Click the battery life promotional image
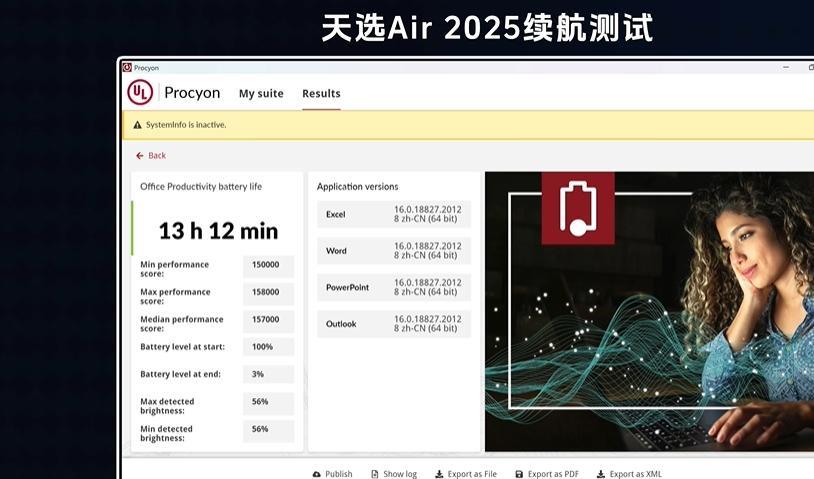Viewport: 814px width, 479px height. click(x=649, y=311)
